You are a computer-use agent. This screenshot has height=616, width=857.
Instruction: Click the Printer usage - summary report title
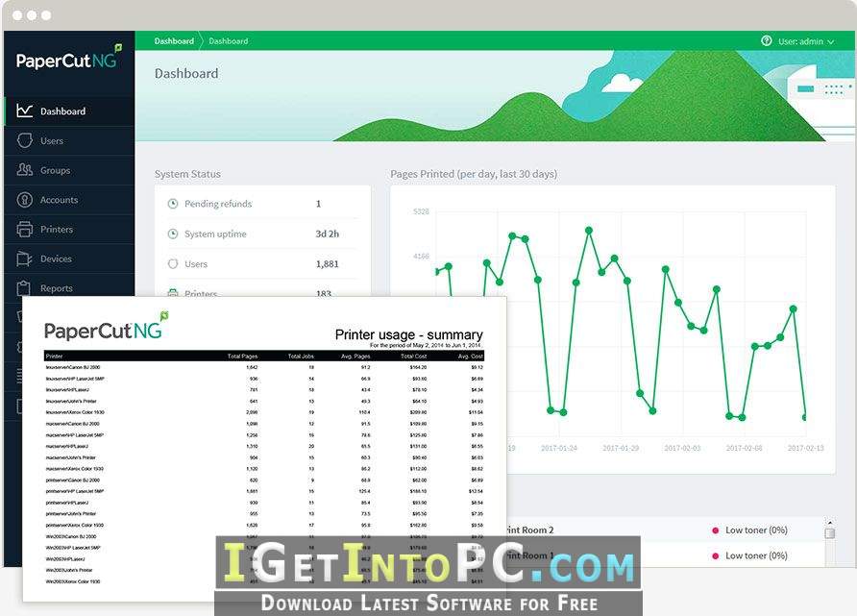409,334
